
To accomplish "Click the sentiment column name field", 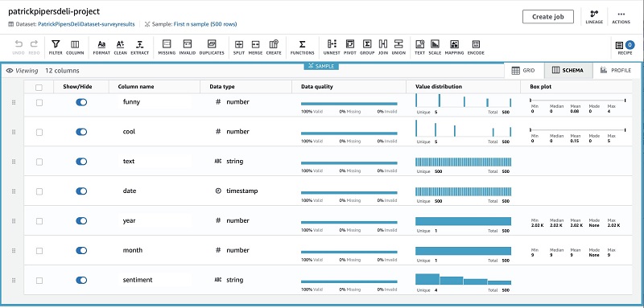I will (x=155, y=280).
